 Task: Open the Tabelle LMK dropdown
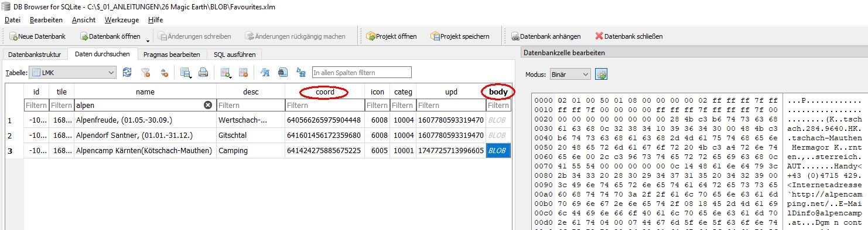pyautogui.click(x=73, y=73)
